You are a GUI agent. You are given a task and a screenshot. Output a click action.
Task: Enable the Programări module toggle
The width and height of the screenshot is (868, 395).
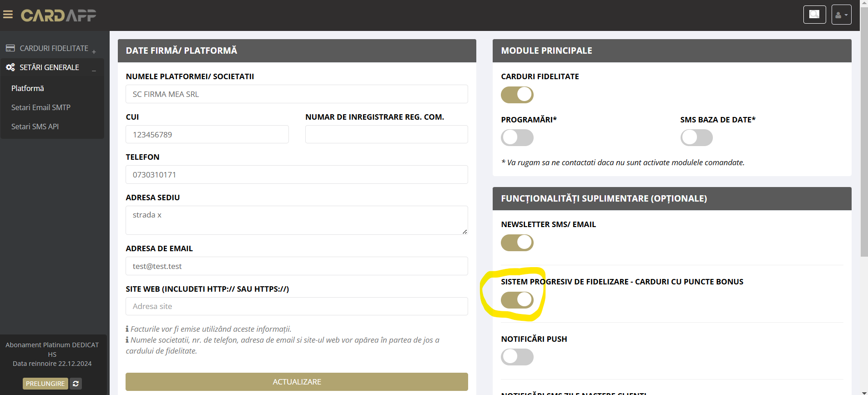point(517,137)
